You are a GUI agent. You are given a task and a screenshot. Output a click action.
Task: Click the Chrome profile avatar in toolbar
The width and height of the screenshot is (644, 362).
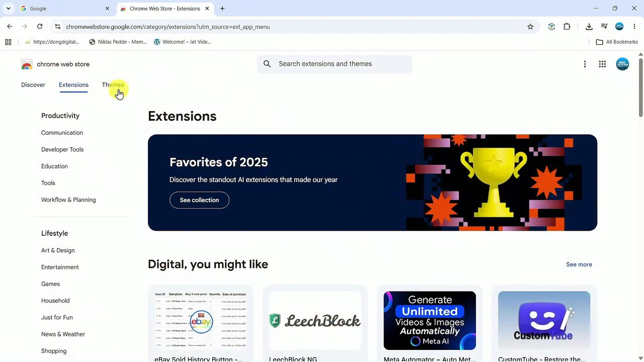click(619, 27)
